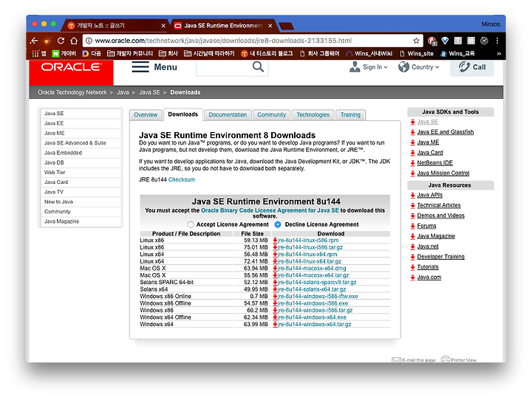Click the red extension icon in toolbar
Screen dimensions: 532x400
pyautogui.click(x=432, y=41)
